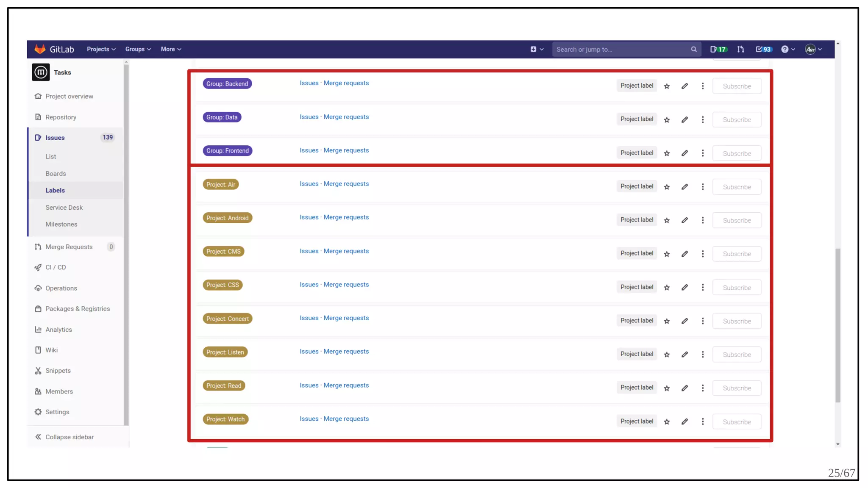Image resolution: width=868 pixels, height=488 pixels.
Task: Star the Project: Watch label
Action: coord(667,421)
